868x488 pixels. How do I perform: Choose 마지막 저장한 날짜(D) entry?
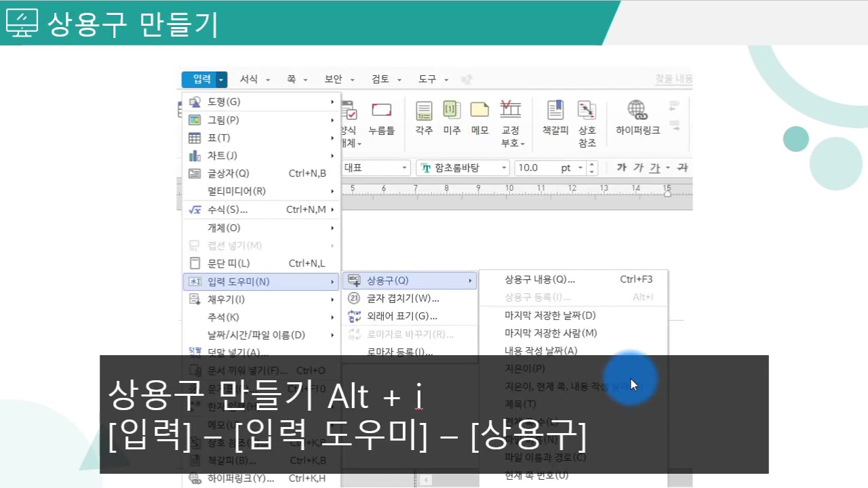click(550, 315)
